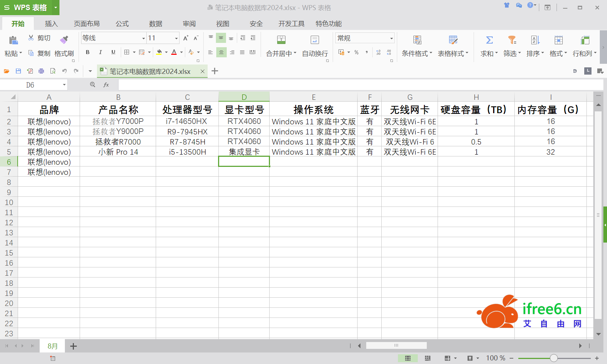
Task: Open the 公式 ribbon tab
Action: 122,24
